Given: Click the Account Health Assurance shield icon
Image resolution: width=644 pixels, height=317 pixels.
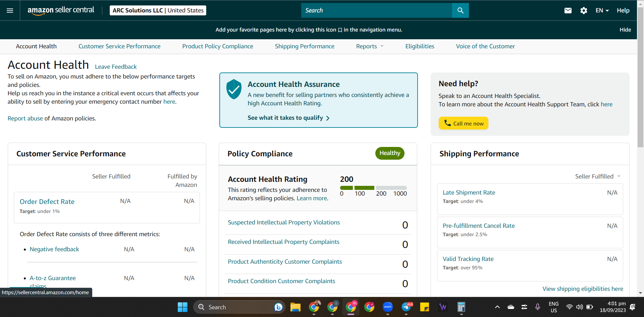Looking at the screenshot, I should coord(234,89).
